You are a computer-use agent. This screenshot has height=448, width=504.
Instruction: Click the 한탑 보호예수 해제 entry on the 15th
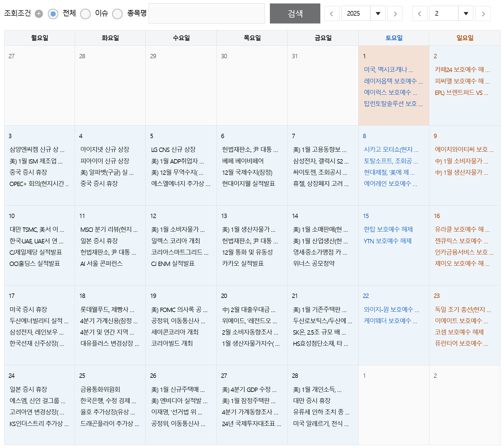pos(389,229)
